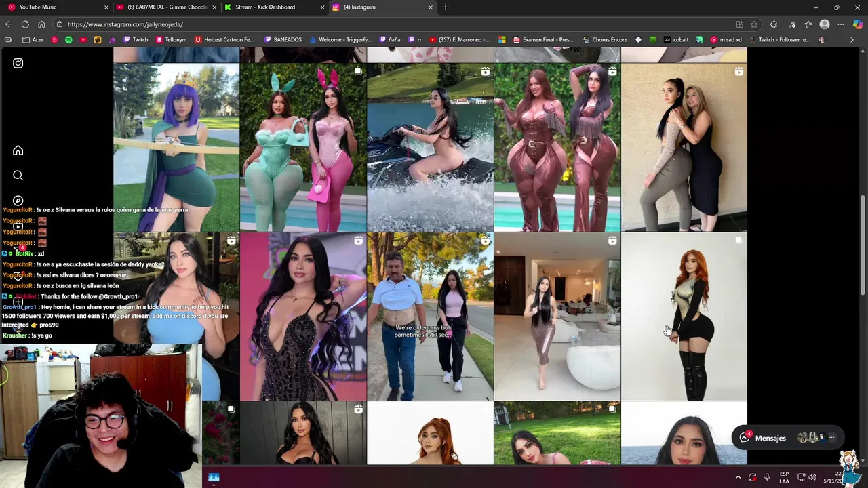The width and height of the screenshot is (868, 488).
Task: Open the living room reel post
Action: pos(557,317)
